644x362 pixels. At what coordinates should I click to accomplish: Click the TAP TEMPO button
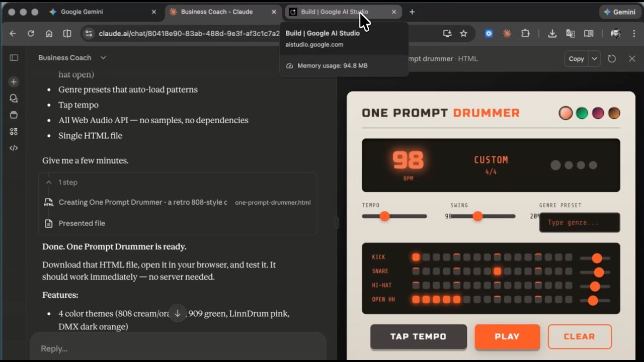(419, 336)
